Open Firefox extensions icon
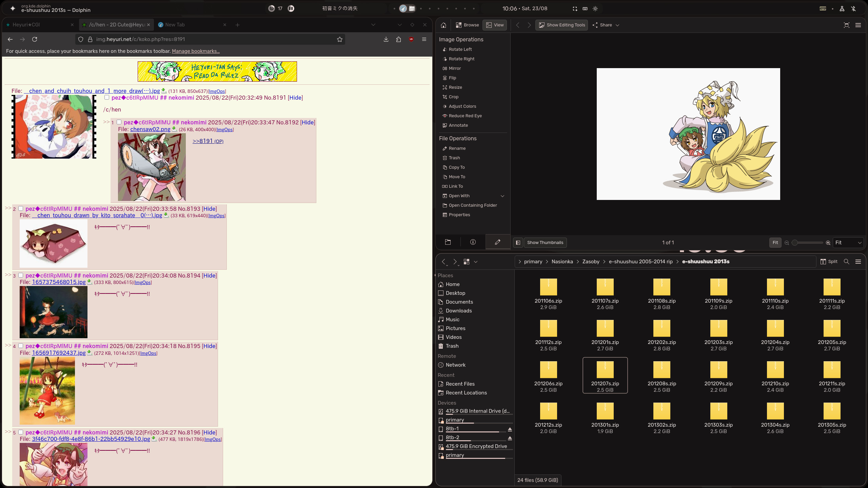Viewport: 868px width, 488px height. [x=398, y=39]
